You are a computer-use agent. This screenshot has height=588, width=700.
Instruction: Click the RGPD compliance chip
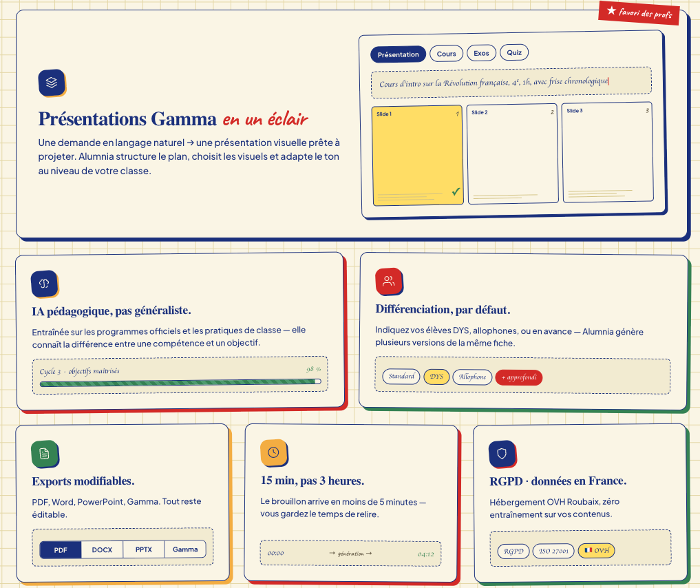point(513,552)
